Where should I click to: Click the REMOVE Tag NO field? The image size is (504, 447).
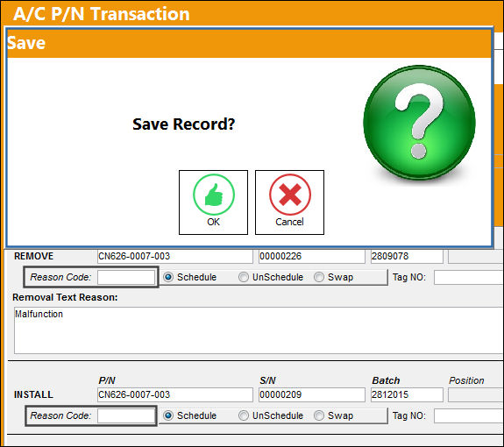click(469, 277)
